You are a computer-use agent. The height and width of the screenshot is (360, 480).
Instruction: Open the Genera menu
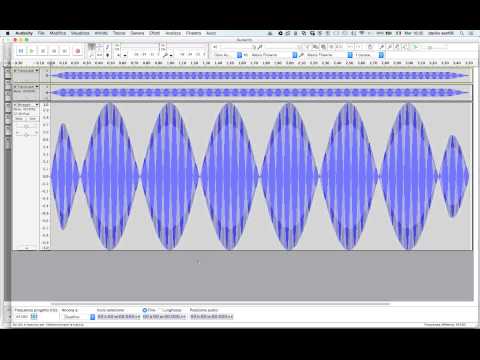pyautogui.click(x=137, y=33)
